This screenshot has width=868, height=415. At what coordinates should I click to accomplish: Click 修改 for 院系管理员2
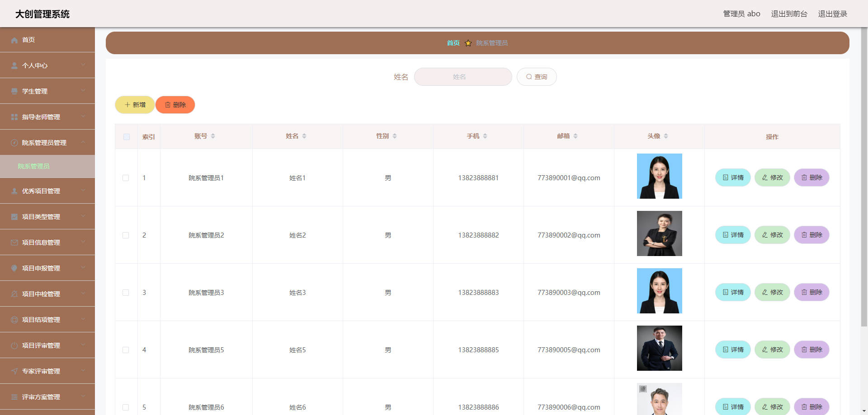pyautogui.click(x=772, y=235)
